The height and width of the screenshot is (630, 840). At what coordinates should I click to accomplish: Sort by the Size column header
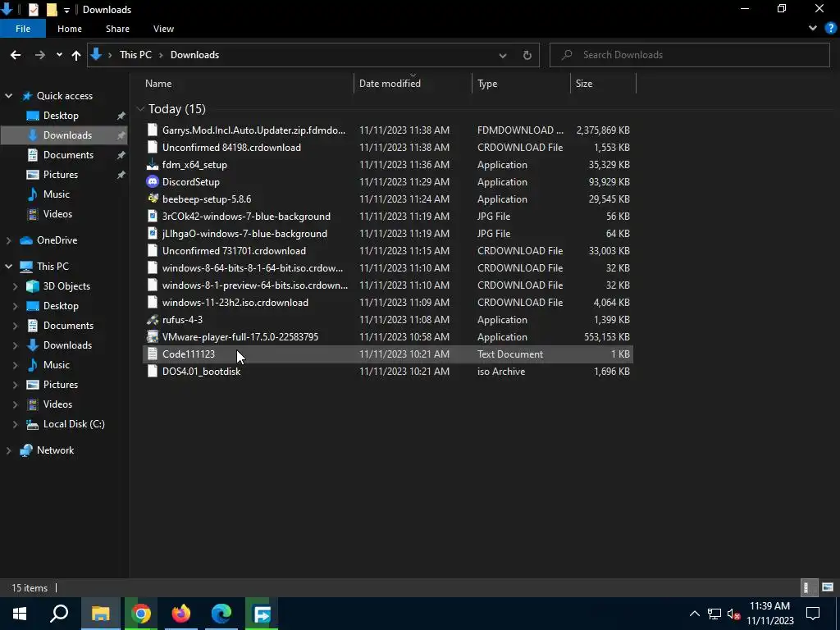[x=603, y=84]
